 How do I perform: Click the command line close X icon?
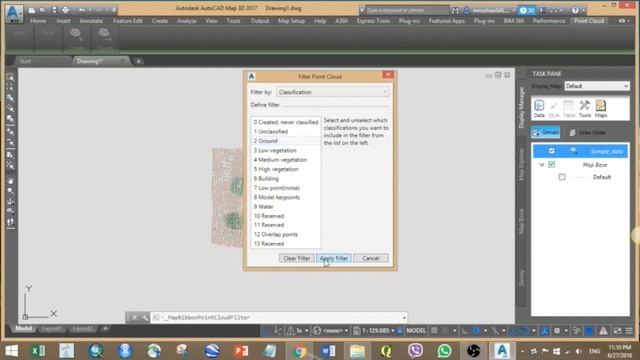point(134,317)
